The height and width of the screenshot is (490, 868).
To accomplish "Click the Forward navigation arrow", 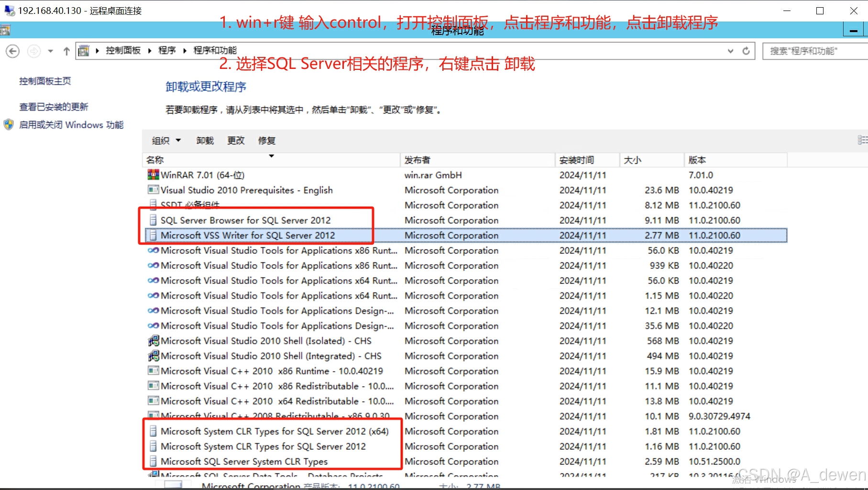I will (x=33, y=51).
